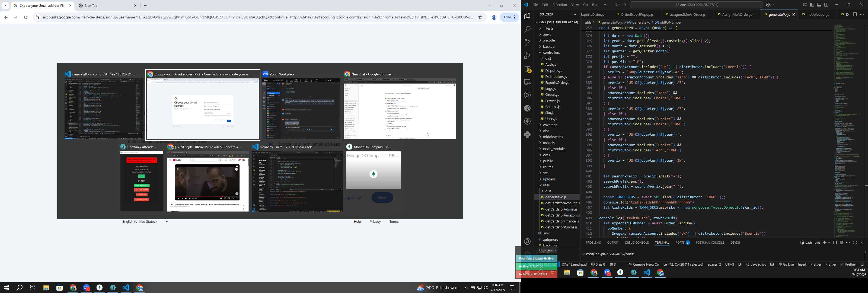Click Go Live in VS Code status bar
This screenshot has height=293, width=868.
coord(786,264)
